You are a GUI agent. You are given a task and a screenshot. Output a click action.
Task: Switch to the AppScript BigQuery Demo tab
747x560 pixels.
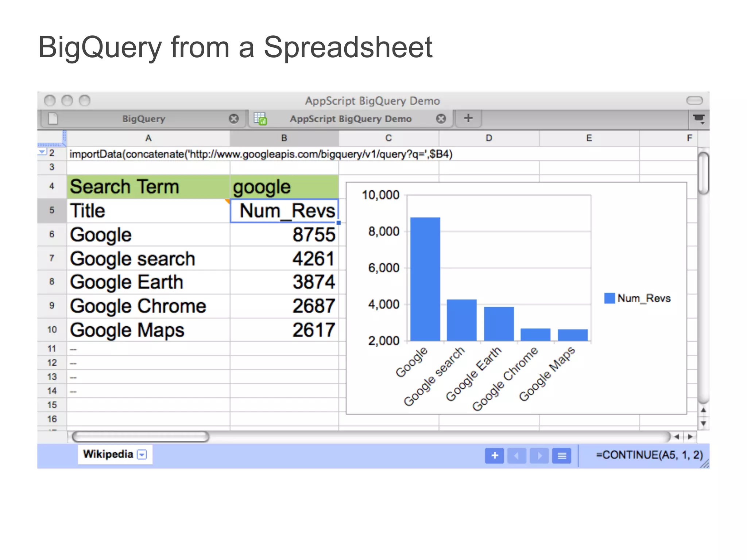point(351,119)
